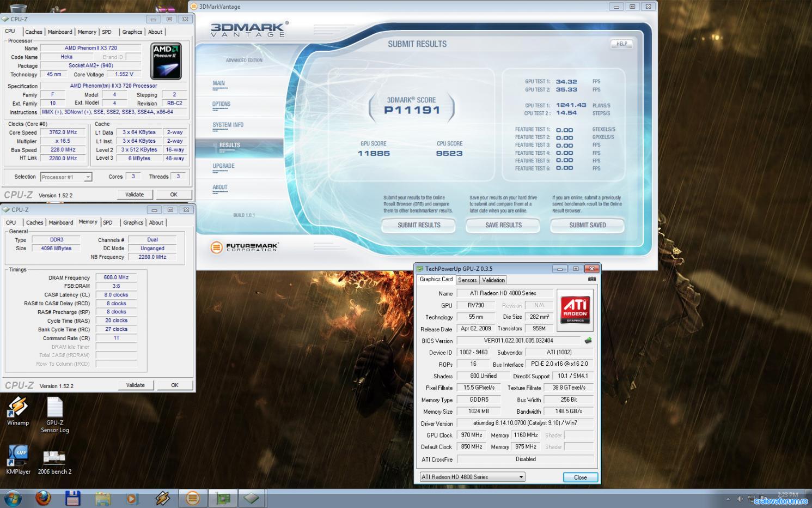Click the Winamp lightning icon in taskbar
Viewport: 812px width, 508px height.
[x=162, y=498]
